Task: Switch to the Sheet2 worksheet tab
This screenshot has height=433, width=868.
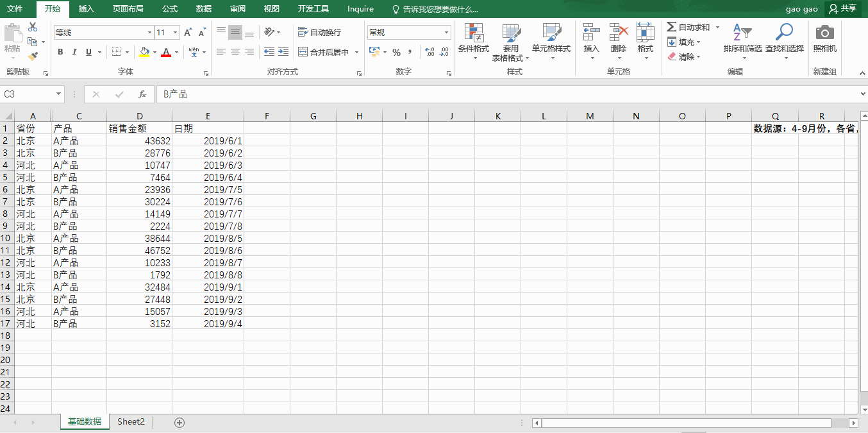Action: coord(131,422)
